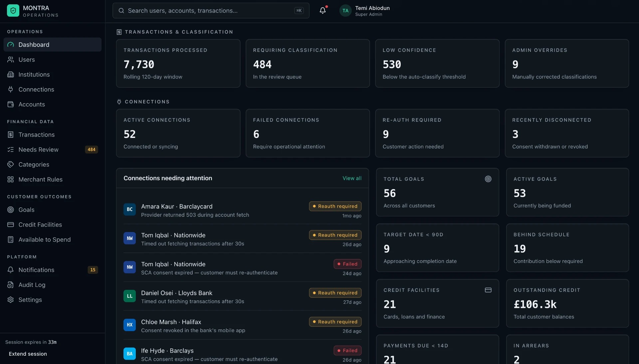Click the magnifier icon in the search bar
This screenshot has height=364, width=639.
point(121,11)
